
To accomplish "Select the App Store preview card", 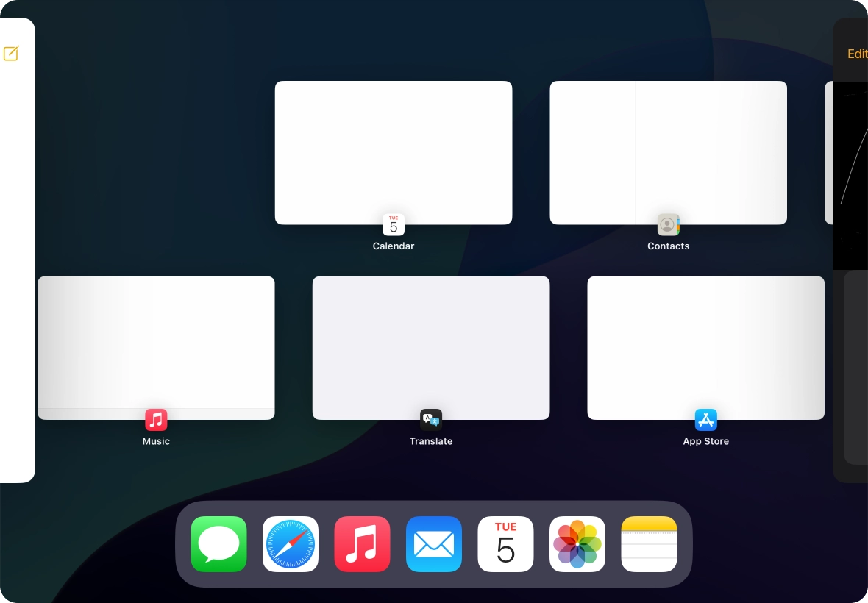I will coord(706,347).
